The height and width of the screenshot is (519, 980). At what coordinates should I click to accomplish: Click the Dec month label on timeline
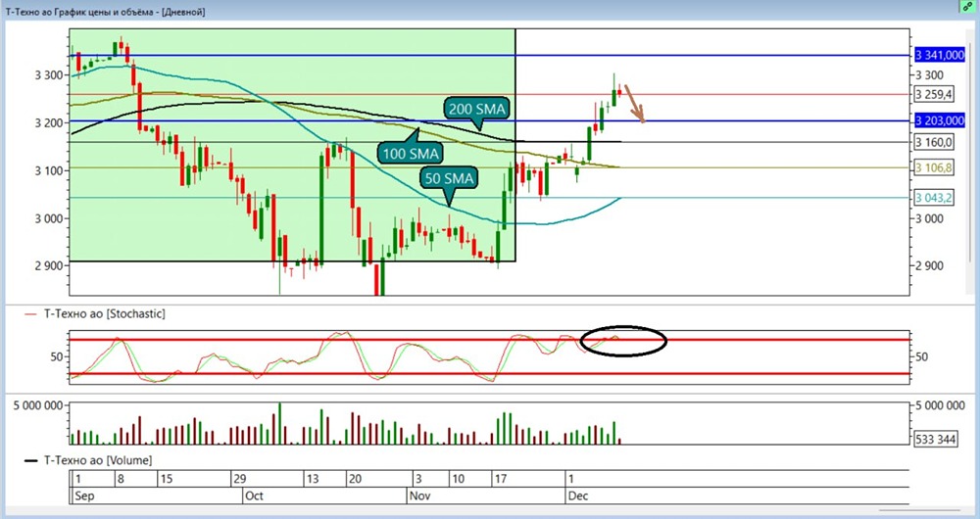coord(578,495)
